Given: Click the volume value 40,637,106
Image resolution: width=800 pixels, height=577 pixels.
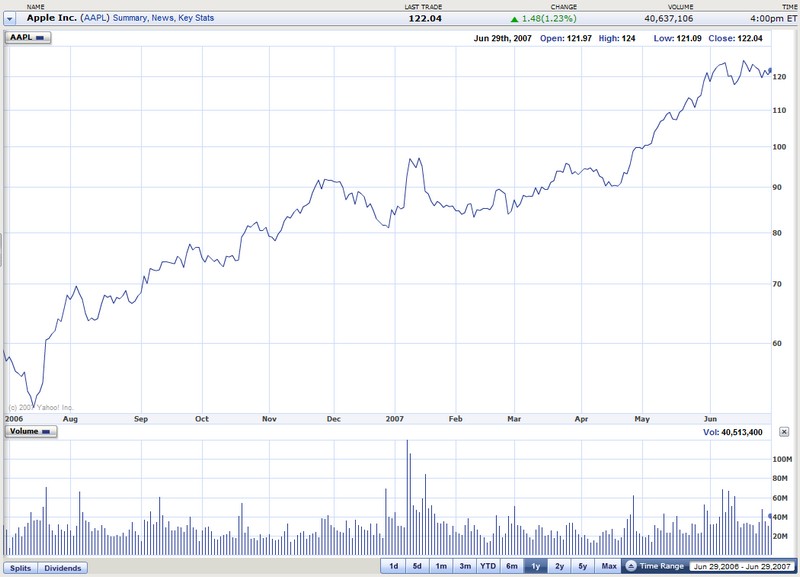Looking at the screenshot, I should coord(668,19).
